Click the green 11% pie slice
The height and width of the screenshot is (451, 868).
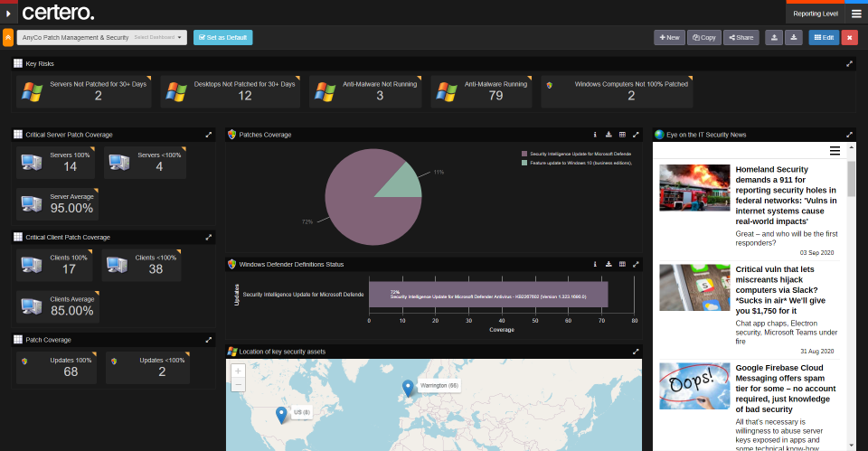[405, 184]
